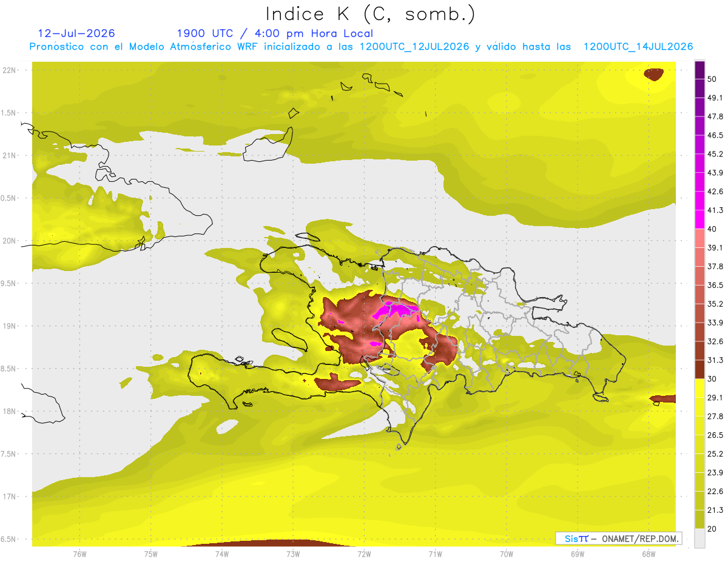This screenshot has height=562, width=728.
Task: Click the 'SisTT - ONAMET/REP.DOM.' credit box
Action: pos(618,538)
